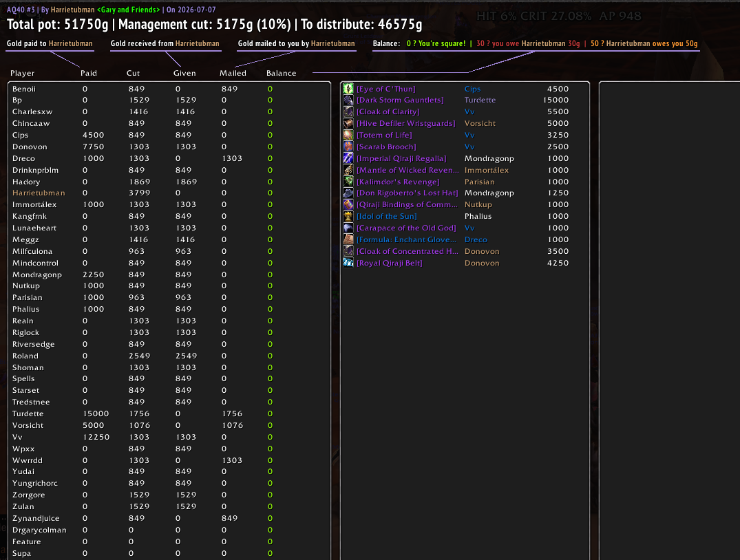740x560 pixels.
Task: Click the Royal Qiraji Belt item icon
Action: pos(348,263)
